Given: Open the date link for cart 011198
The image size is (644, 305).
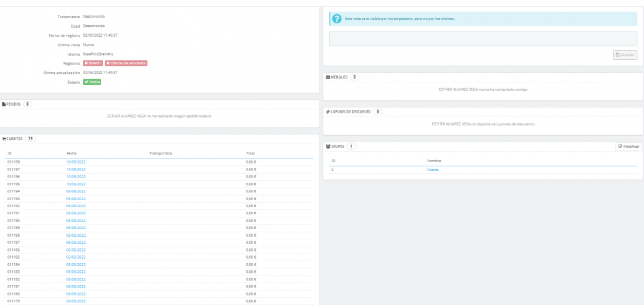Looking at the screenshot, I should click(76, 162).
